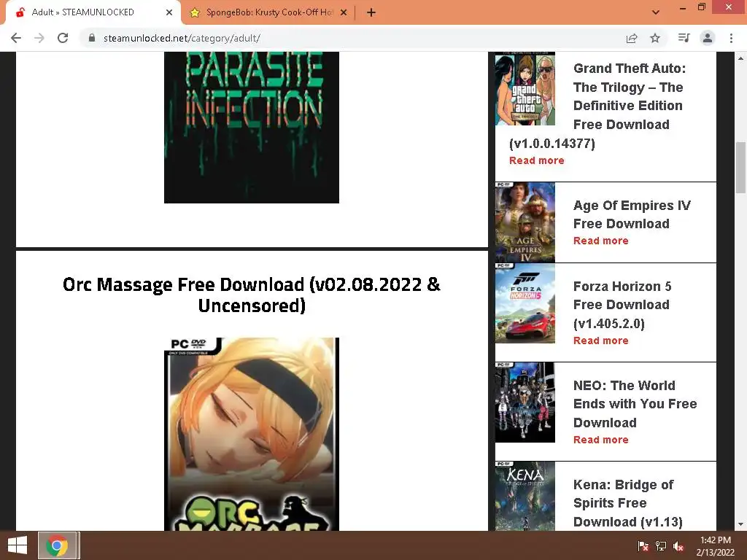Click the Orc Massage cover image
747x560 pixels.
tap(252, 435)
